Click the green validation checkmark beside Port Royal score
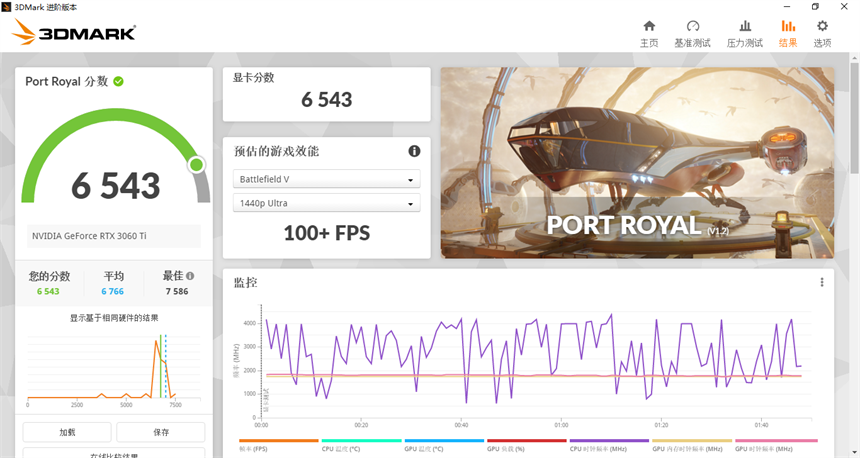The width and height of the screenshot is (860, 458). pos(118,82)
